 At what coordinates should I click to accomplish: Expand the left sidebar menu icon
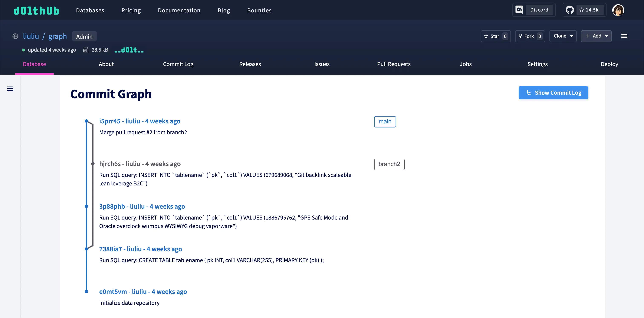(x=10, y=89)
